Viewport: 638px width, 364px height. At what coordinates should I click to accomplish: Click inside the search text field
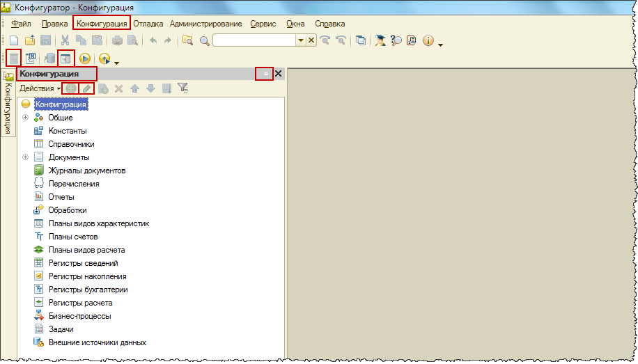pyautogui.click(x=254, y=40)
